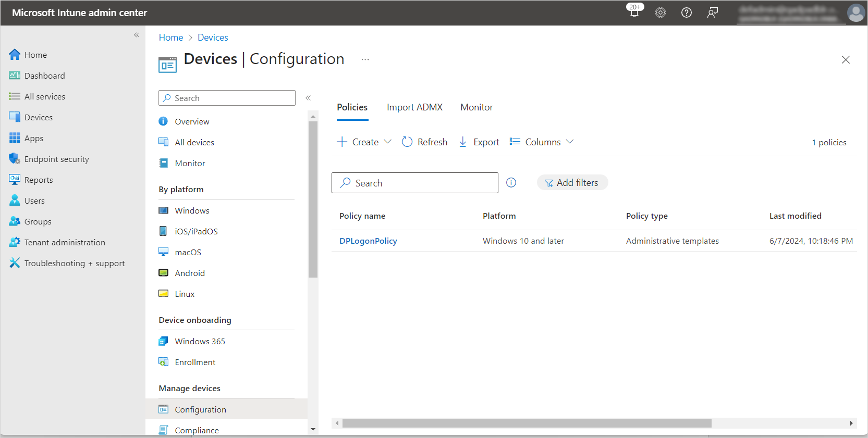Viewport: 868px width, 438px height.
Task: Collapse the Devices submenu panel
Action: click(308, 98)
